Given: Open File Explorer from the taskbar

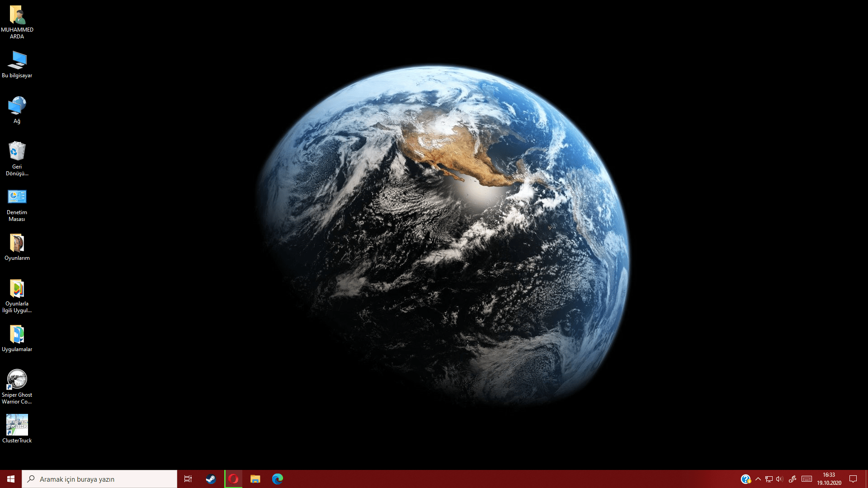Looking at the screenshot, I should pos(255,479).
